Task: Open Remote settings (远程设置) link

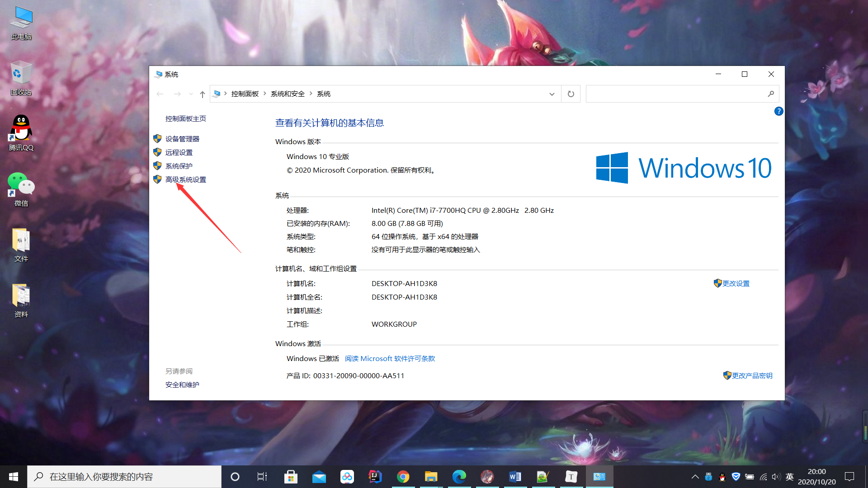Action: 179,152
